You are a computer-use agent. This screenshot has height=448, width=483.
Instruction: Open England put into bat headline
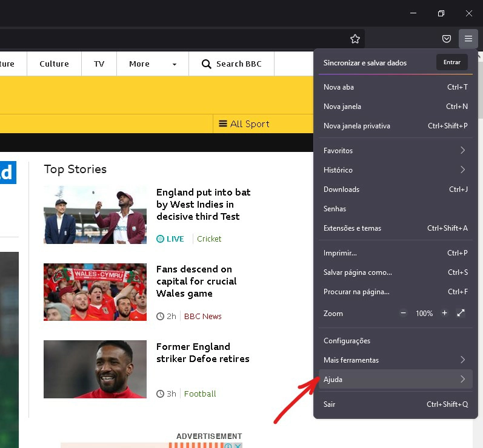click(x=203, y=204)
